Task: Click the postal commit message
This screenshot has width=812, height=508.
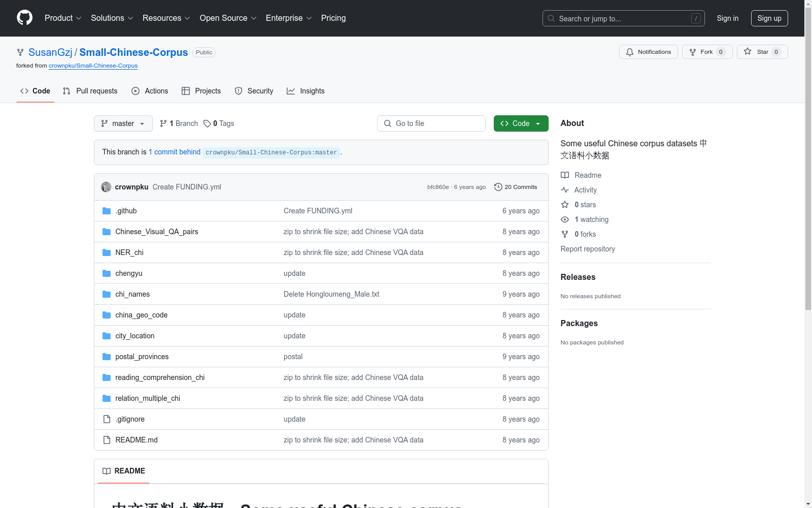Action: coord(293,357)
